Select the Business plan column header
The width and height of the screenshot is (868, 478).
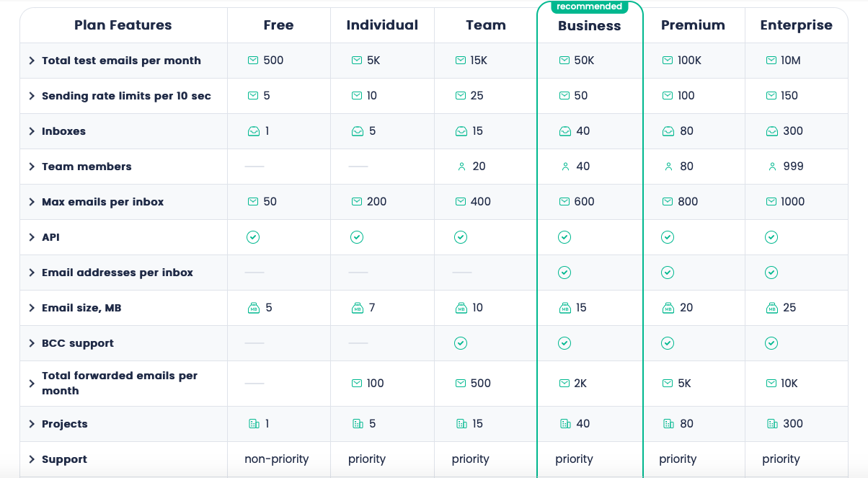tap(589, 26)
